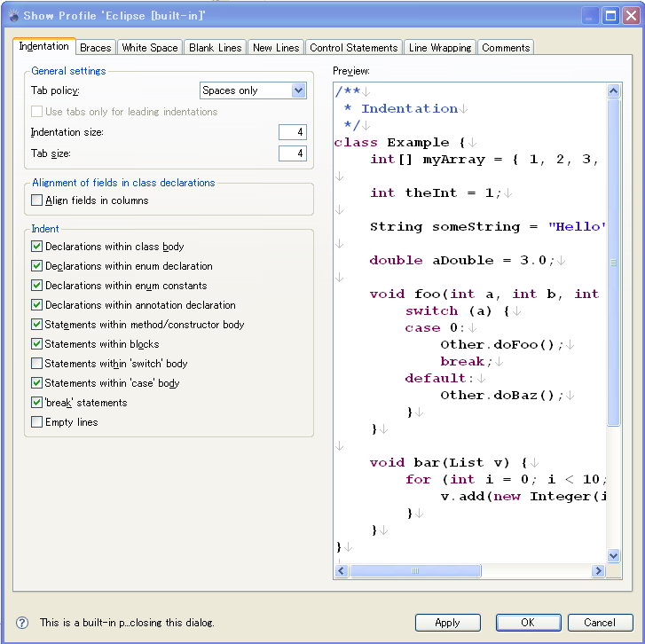Image resolution: width=645 pixels, height=644 pixels.
Task: Click 'Other.doBaz();' in preview
Action: coord(502,396)
